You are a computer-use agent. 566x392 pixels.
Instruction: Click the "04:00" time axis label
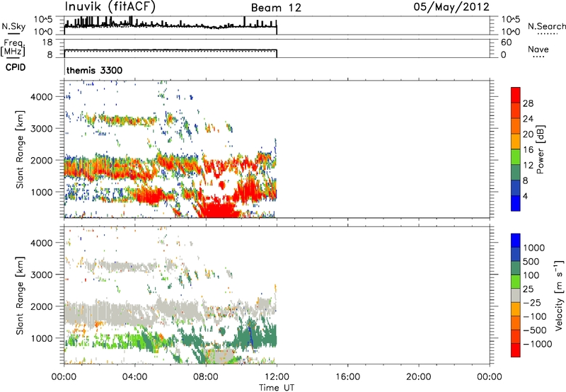click(x=134, y=377)
